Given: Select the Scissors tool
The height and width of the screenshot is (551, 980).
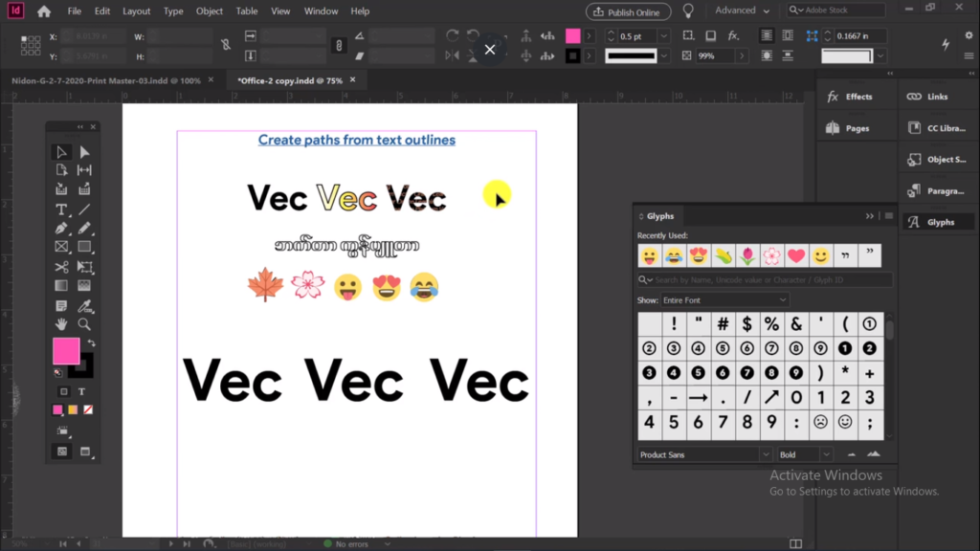Looking at the screenshot, I should pyautogui.click(x=61, y=267).
